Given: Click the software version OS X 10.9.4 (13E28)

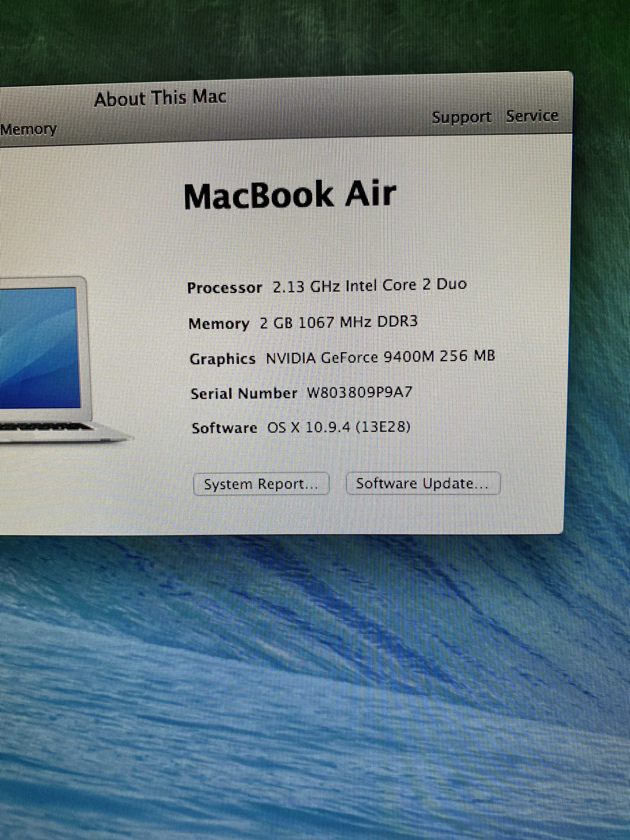Looking at the screenshot, I should [339, 427].
